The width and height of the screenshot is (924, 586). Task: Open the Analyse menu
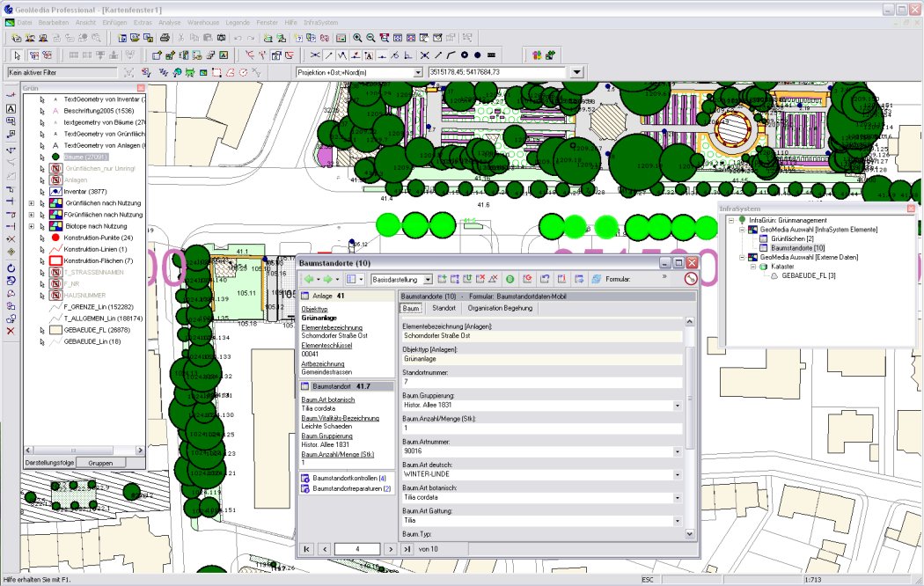coord(169,20)
